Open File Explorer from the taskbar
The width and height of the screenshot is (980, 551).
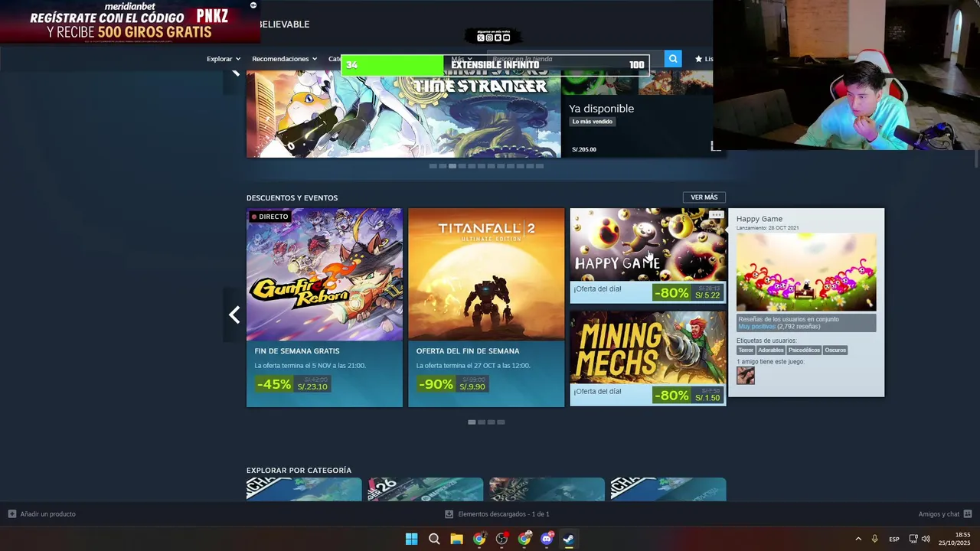456,539
